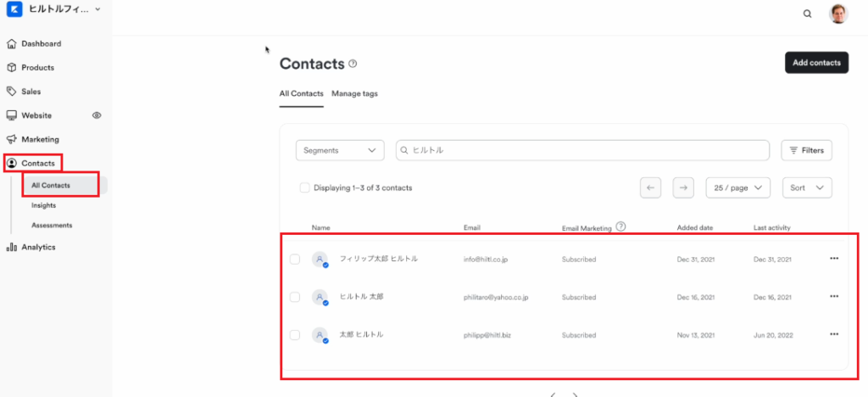Open Analytics in sidebar

tap(38, 247)
